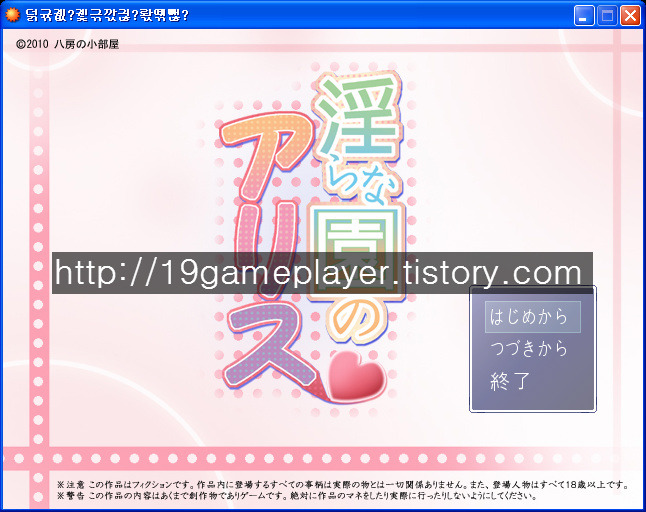Choose つづきから to continue a saved game

[x=529, y=348]
